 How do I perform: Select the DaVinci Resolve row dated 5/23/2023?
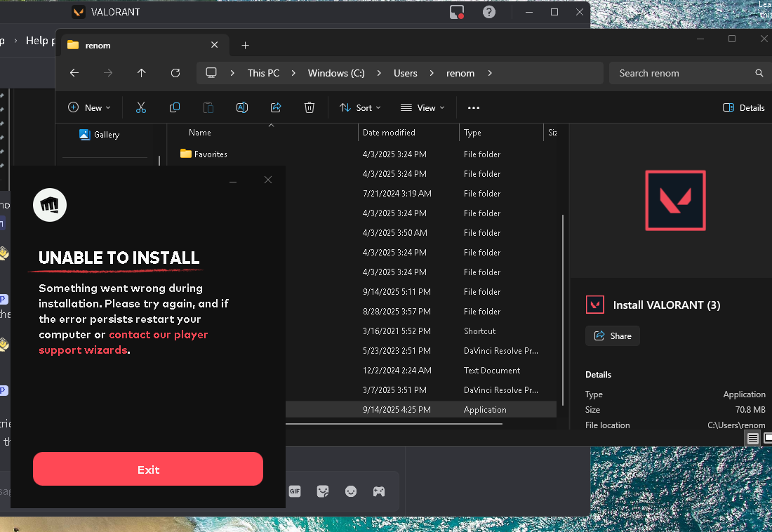[x=421, y=351]
